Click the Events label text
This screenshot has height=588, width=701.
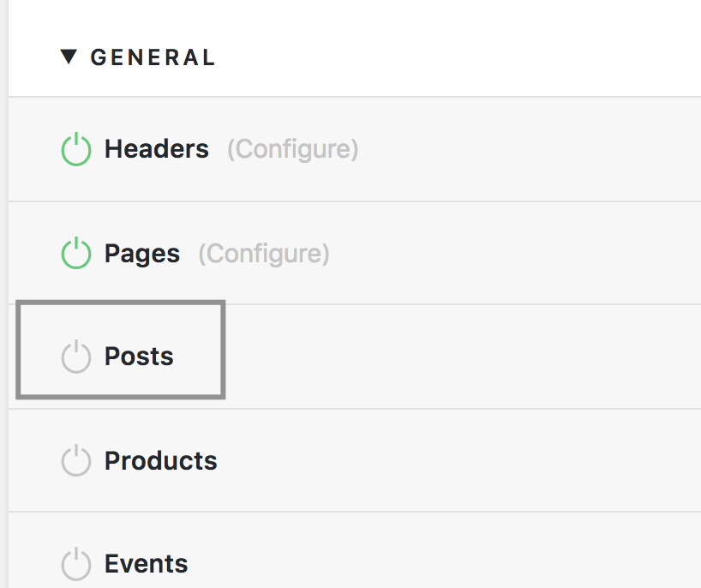(x=147, y=564)
